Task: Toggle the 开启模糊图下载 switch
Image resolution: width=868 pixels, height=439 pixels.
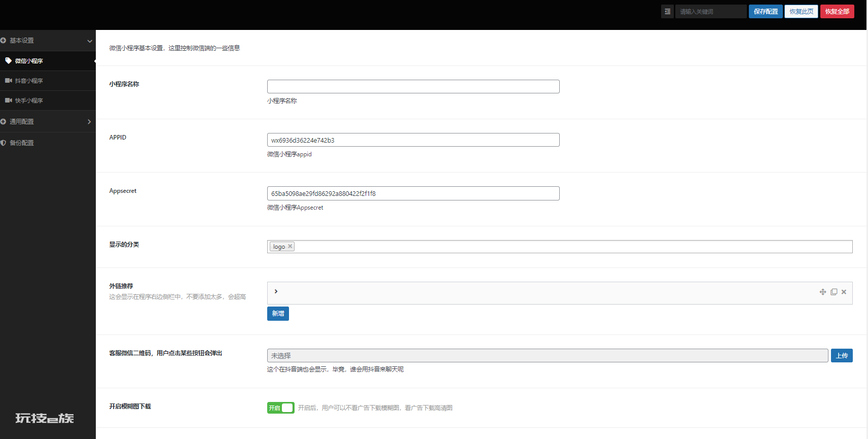Action: click(x=280, y=408)
